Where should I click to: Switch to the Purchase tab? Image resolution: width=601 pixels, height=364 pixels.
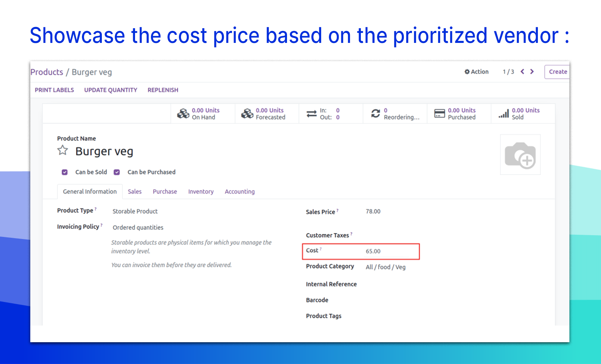pos(165,192)
